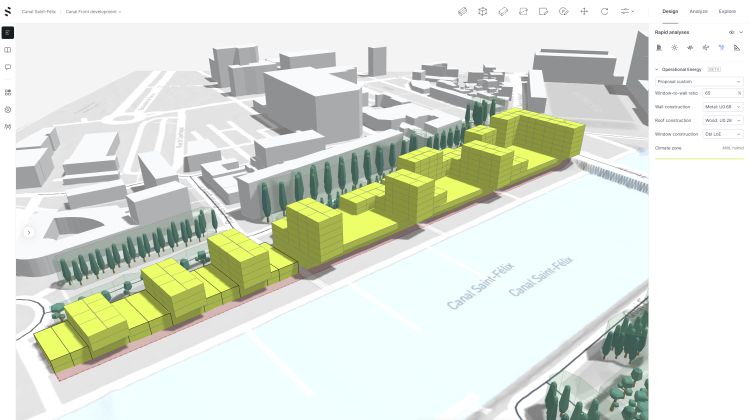Viewport: 750px width, 420px height.
Task: Select the 3D box building tool
Action: click(483, 11)
